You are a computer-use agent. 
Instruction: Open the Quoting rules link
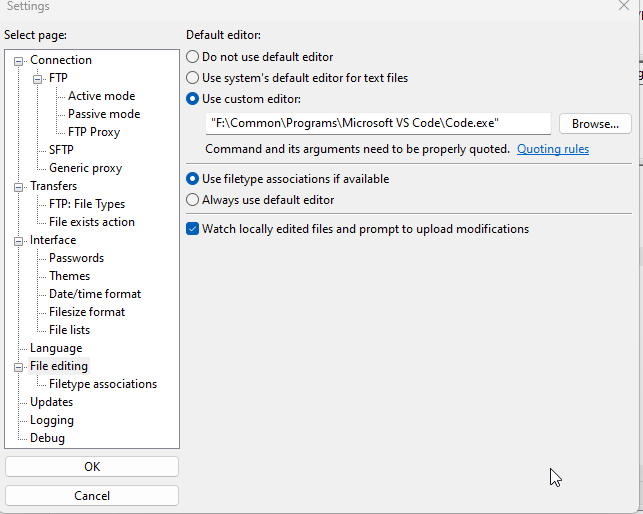point(553,149)
